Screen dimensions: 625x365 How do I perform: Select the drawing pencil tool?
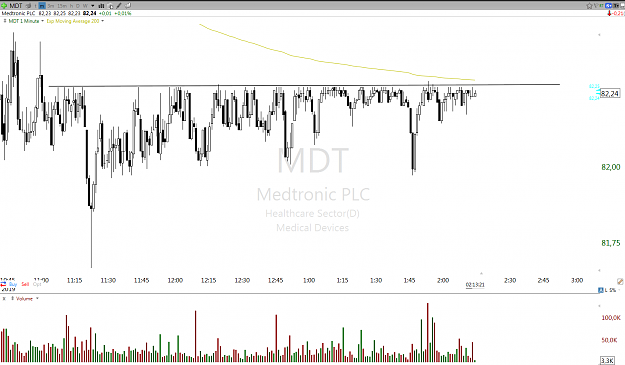coord(119,6)
